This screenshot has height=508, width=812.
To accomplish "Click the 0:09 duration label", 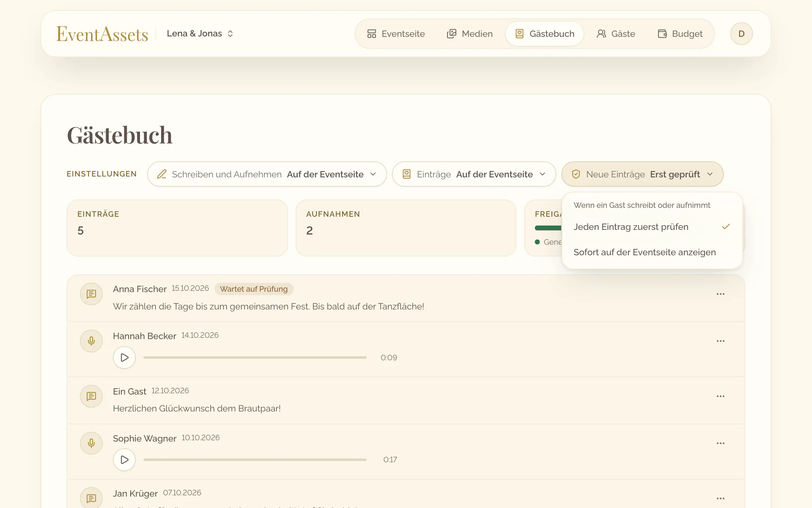I will (389, 358).
